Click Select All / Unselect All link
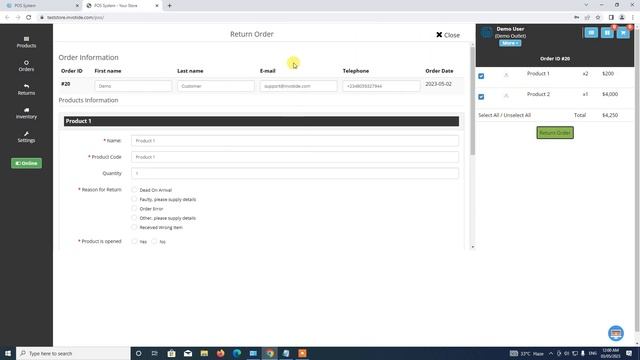Image resolution: width=640 pixels, height=360 pixels. pos(504,115)
